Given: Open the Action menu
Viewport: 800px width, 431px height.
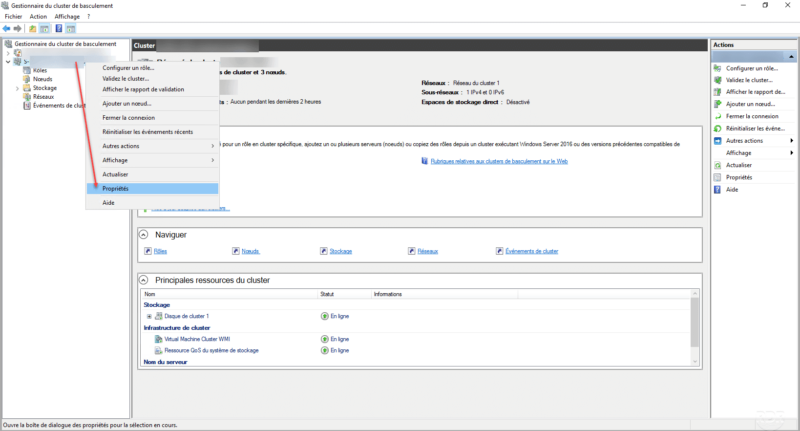Looking at the screenshot, I should [38, 17].
